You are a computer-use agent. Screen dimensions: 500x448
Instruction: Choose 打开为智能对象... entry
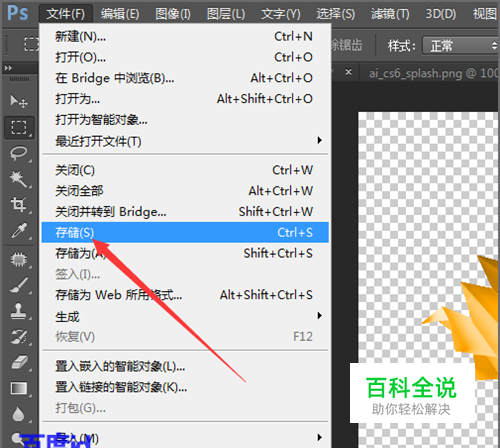point(185,120)
